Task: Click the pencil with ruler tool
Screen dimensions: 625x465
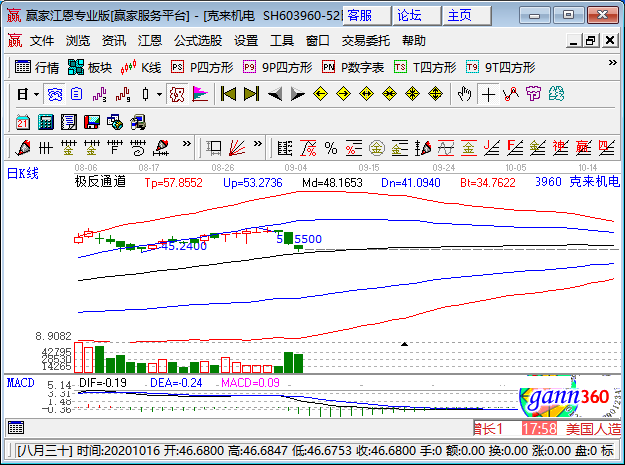Action: 162,148
